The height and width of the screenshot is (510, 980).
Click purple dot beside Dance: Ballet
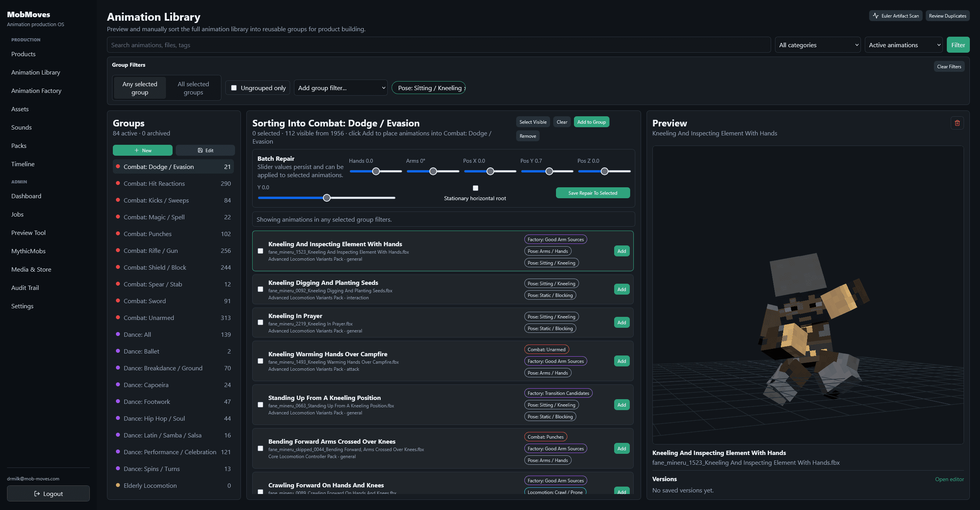click(x=118, y=351)
